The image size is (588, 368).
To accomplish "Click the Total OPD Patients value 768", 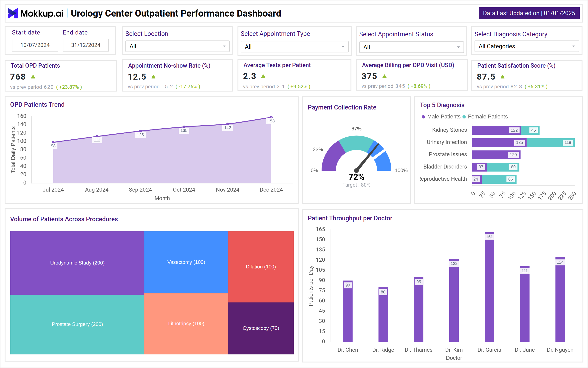I will (18, 77).
